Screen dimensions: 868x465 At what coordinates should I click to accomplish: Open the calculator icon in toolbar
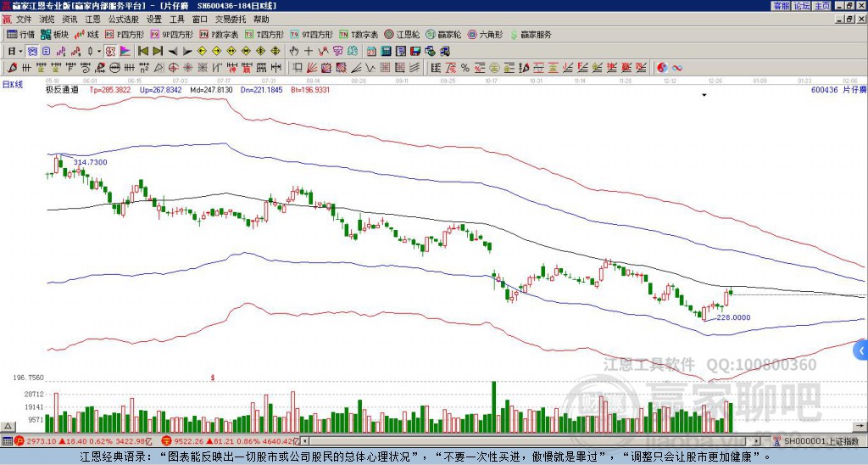(386, 51)
